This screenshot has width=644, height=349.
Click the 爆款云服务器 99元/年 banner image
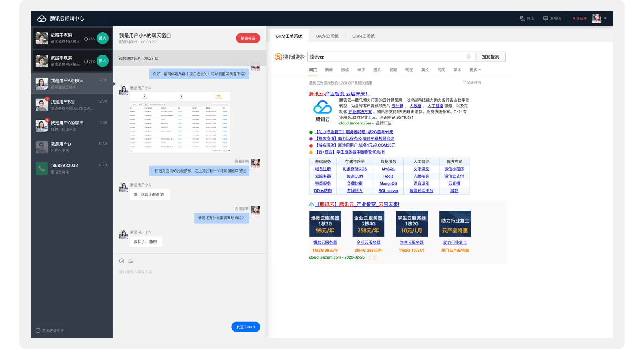pos(325,224)
